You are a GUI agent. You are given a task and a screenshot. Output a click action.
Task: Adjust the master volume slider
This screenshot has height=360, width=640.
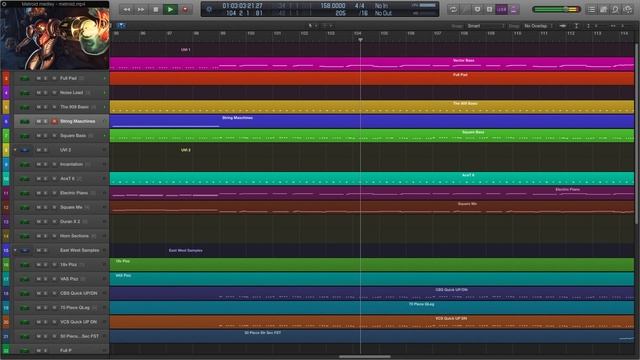(556, 9)
